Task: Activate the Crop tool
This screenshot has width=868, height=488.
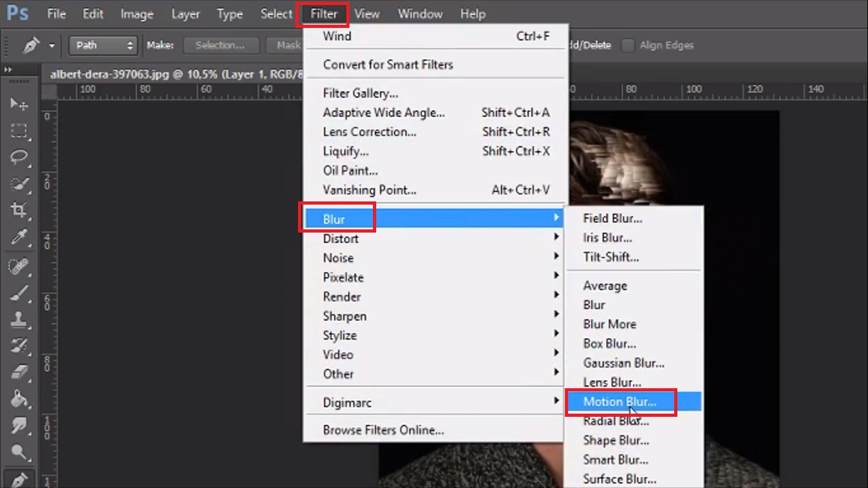Action: point(19,210)
